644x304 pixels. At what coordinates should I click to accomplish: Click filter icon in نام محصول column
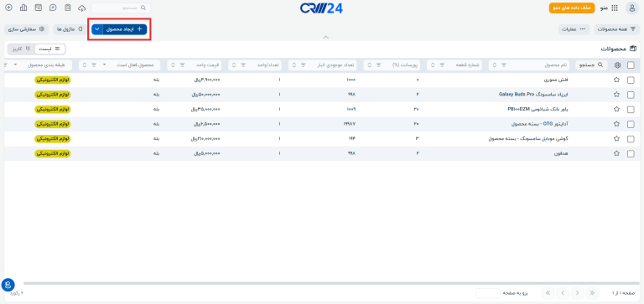[504, 64]
